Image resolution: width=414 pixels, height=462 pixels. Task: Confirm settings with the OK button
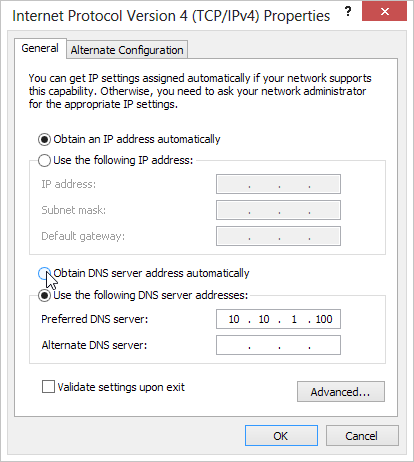281,436
